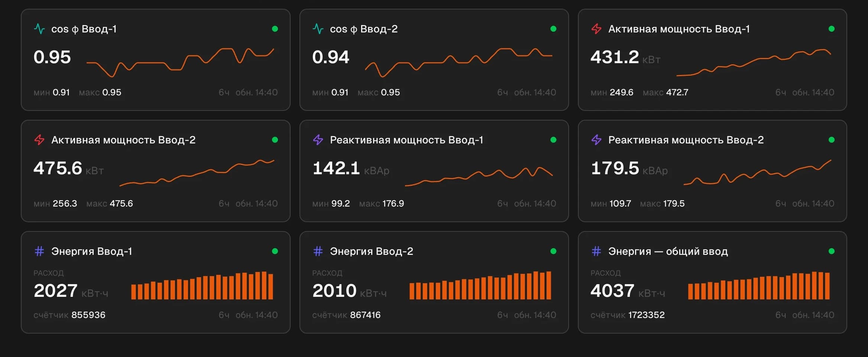This screenshot has height=357, width=868.
Task: Click green status dot on cos φ Ввод-2
Action: coord(553,29)
